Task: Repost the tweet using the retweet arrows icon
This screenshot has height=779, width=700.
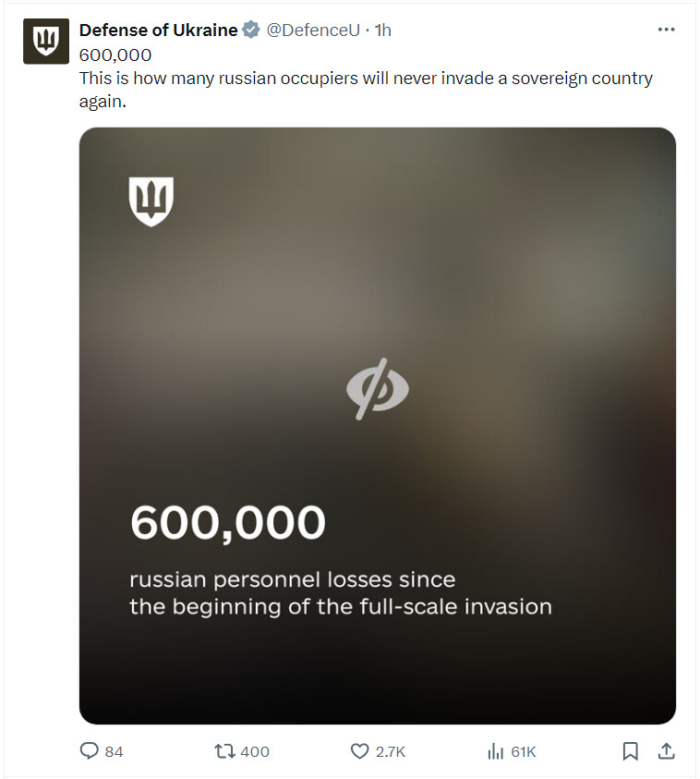Action: [224, 750]
